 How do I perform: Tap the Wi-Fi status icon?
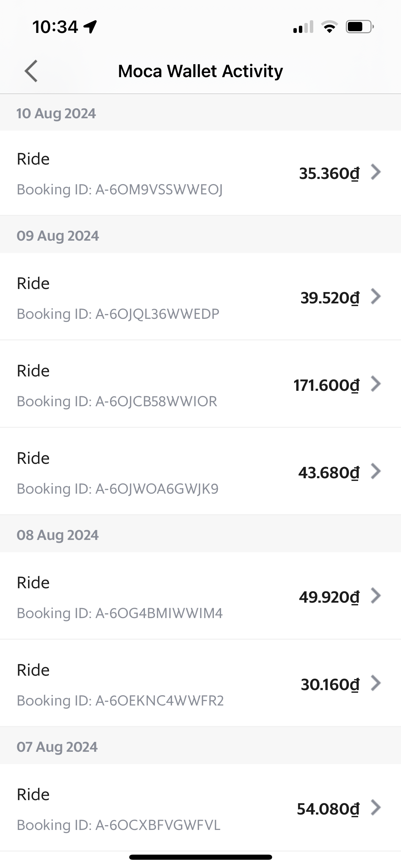click(x=329, y=27)
